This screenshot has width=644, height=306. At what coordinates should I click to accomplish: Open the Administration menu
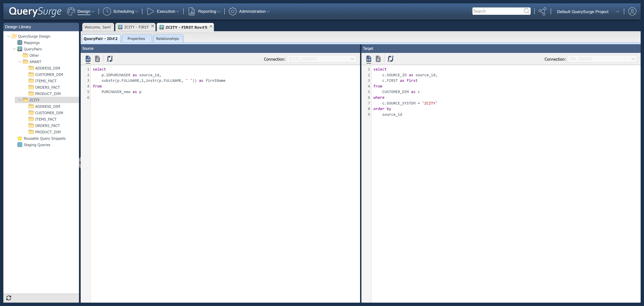[254, 12]
